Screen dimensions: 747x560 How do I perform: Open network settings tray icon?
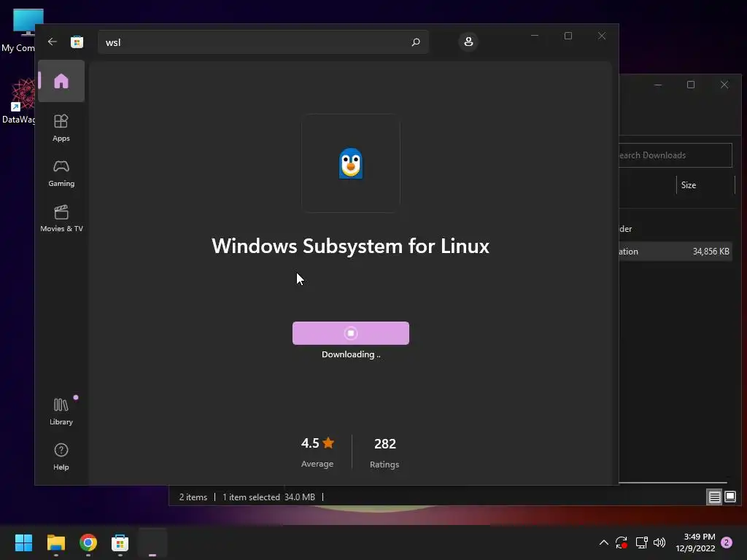tap(641, 542)
